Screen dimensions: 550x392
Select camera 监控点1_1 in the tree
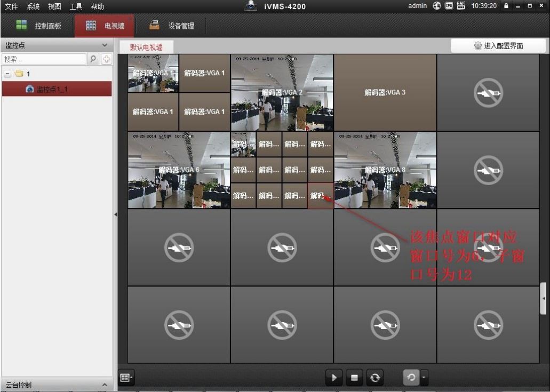click(x=52, y=89)
